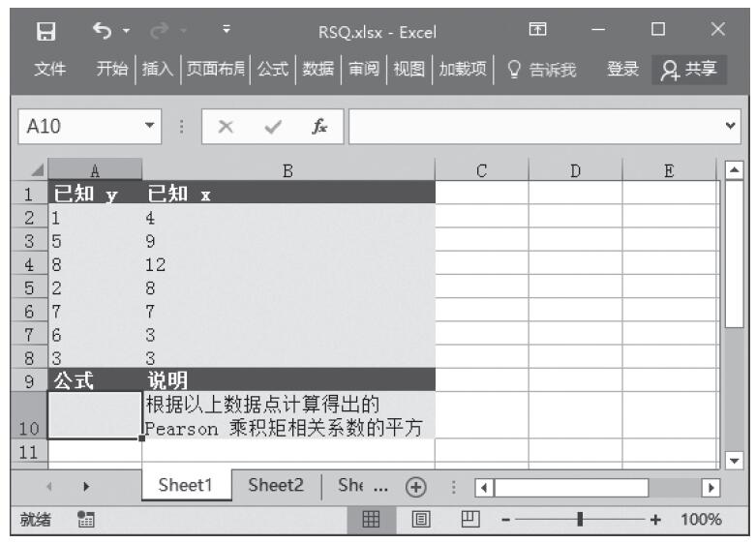
Task: Open Customize Quick Access Toolbar dropdown
Action: pos(226,31)
